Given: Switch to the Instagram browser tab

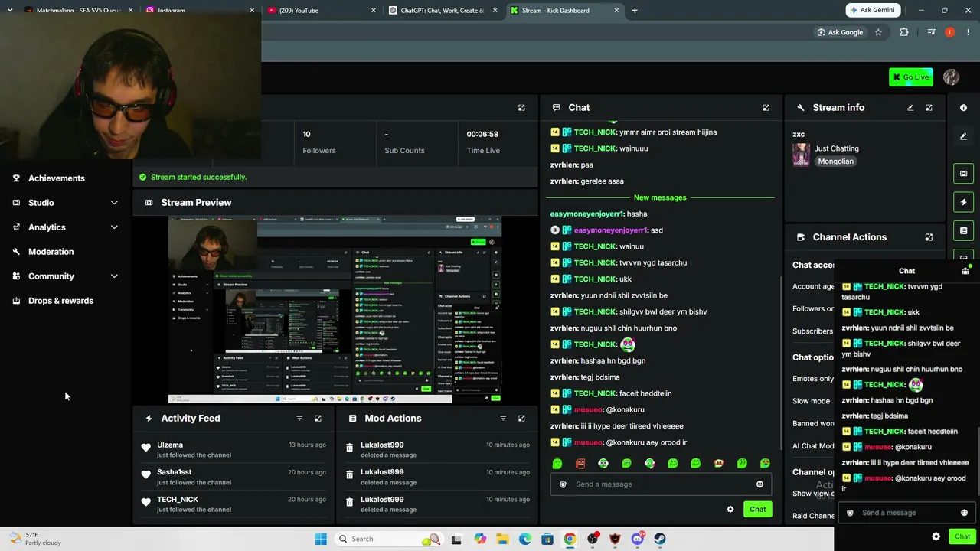Looking at the screenshot, I should click(199, 11).
